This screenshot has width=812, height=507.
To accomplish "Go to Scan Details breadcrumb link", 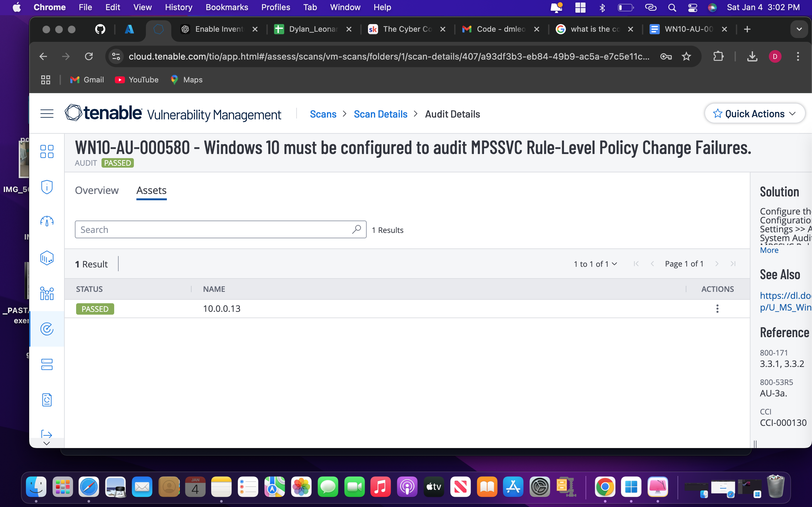I will (381, 114).
